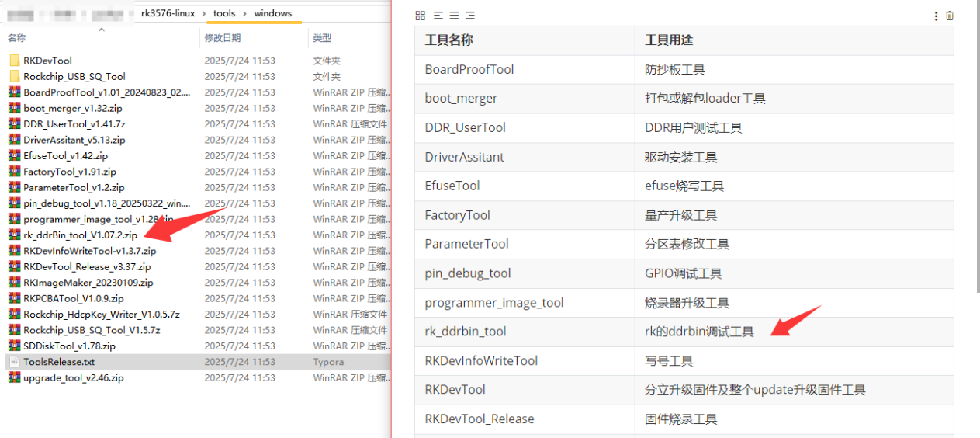
Task: Delete the table using the trash icon
Action: pos(950,16)
